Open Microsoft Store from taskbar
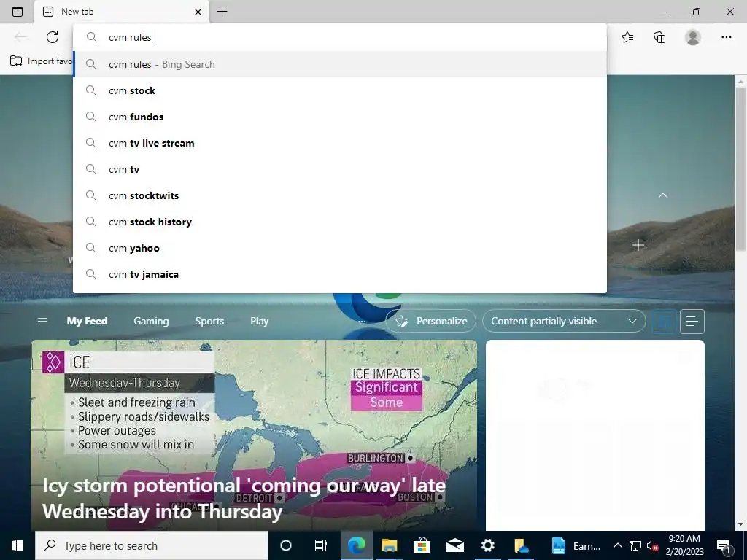This screenshot has height=560, width=747. tap(422, 545)
